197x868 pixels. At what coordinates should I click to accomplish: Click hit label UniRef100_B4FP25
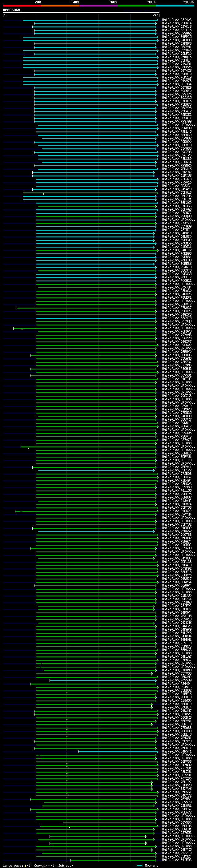tap(177, 37)
